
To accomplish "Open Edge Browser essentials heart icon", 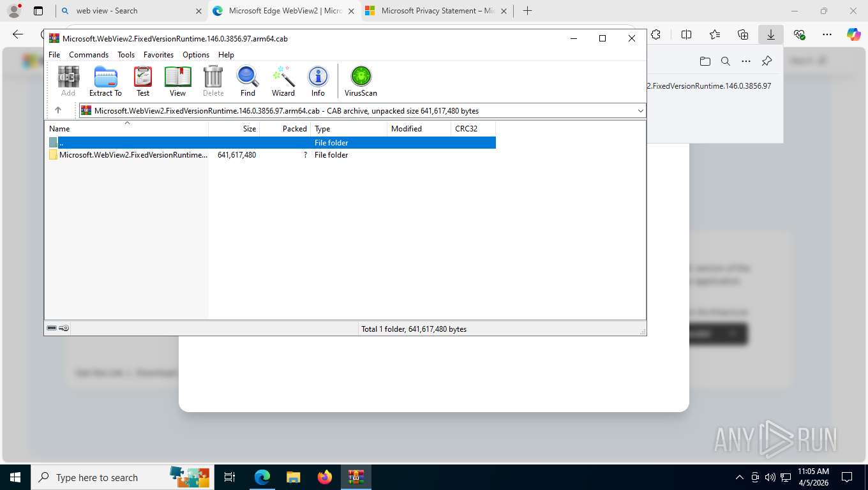I will 799,35.
